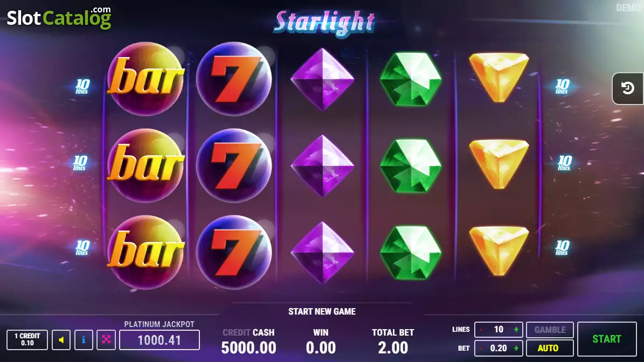Viewport: 644px width, 362px height.
Task: Open the blue info paytable icon
Action: (84, 340)
